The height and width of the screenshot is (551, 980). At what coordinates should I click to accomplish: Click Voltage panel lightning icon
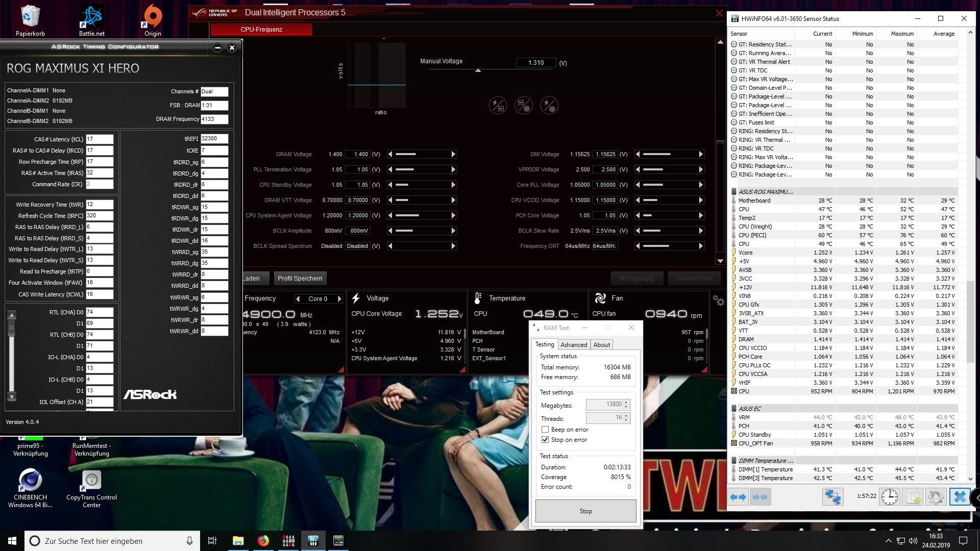tap(356, 298)
